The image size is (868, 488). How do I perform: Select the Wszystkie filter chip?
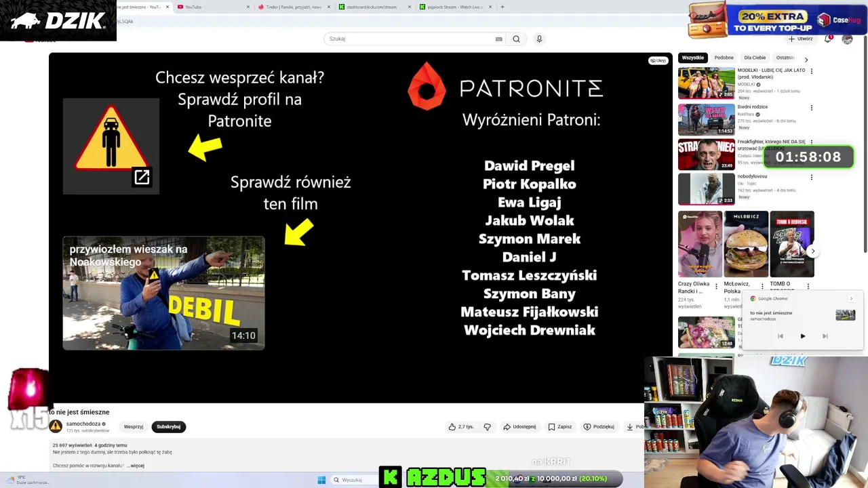click(x=693, y=58)
